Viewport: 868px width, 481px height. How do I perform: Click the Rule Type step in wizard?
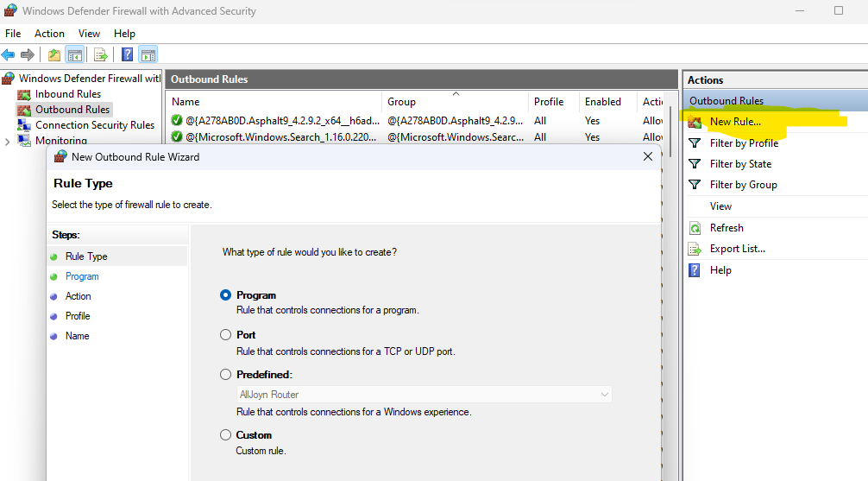pos(86,256)
